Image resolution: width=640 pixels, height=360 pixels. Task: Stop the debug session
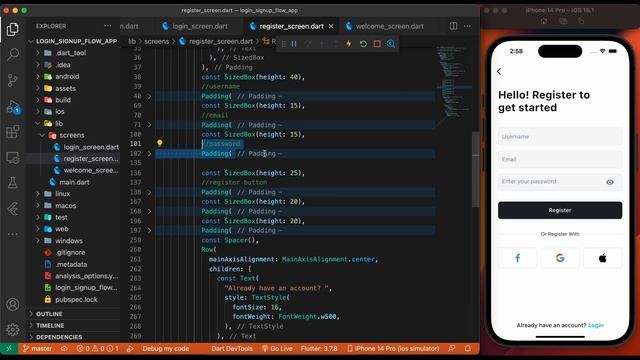tap(377, 44)
